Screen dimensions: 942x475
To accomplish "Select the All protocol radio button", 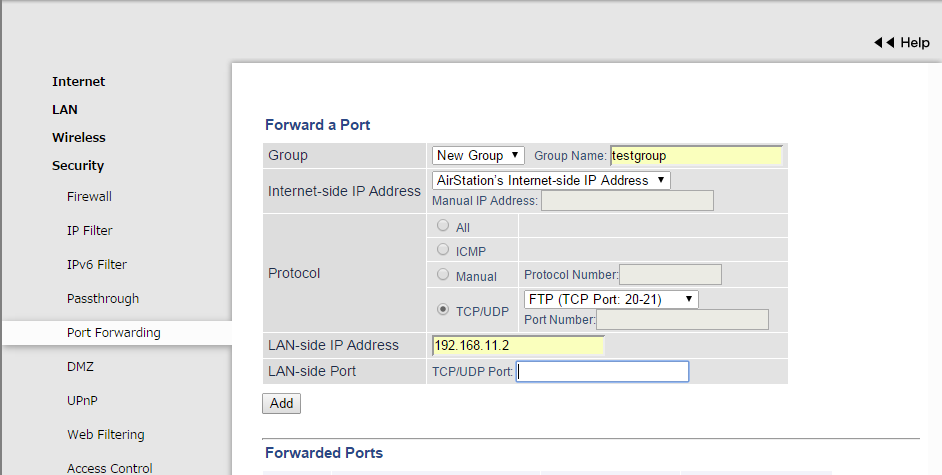I will click(x=443, y=226).
